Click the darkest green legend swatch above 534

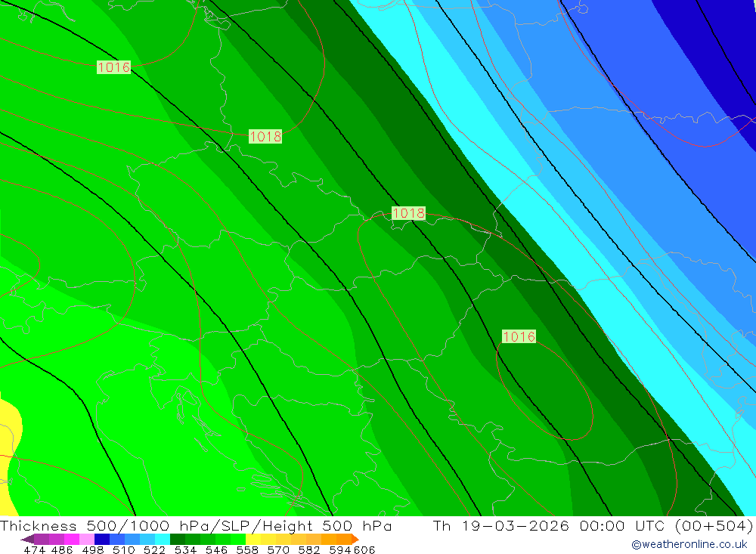click(x=178, y=539)
